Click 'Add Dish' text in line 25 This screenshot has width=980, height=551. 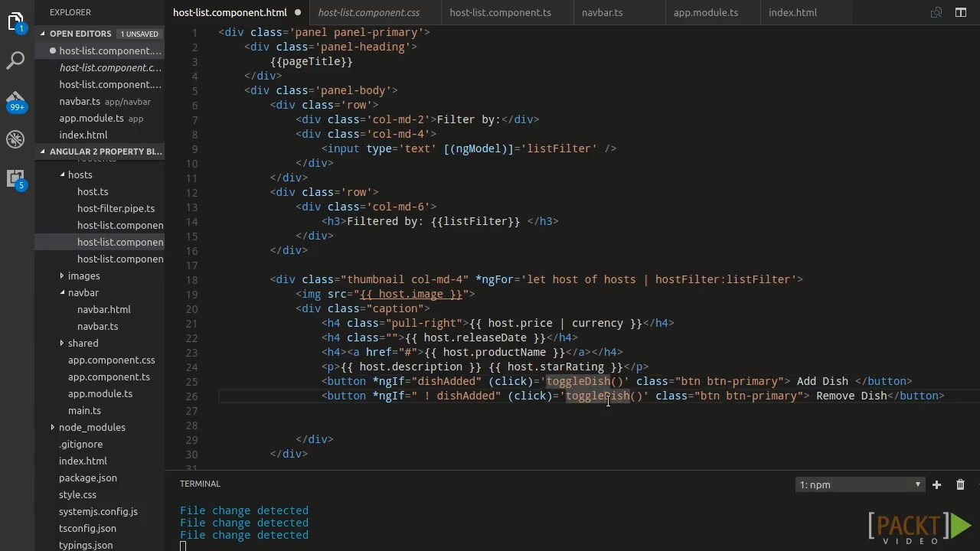pyautogui.click(x=822, y=381)
